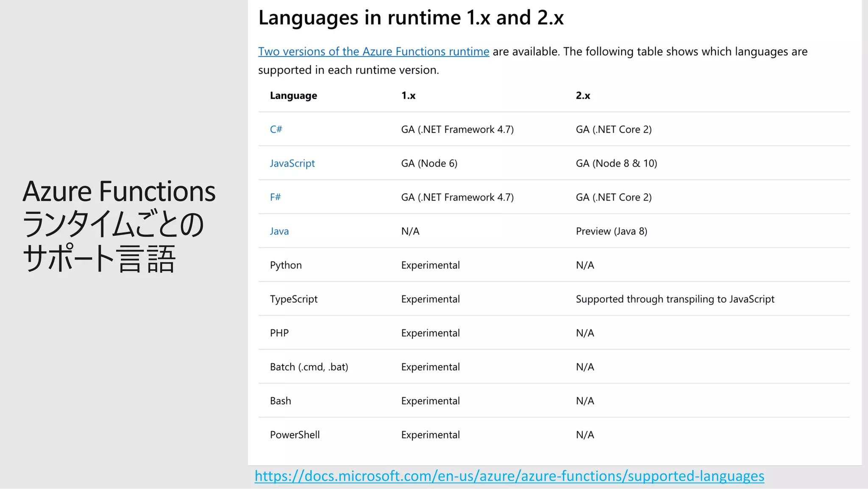Select 'GA (.NET Framework 4.7)' in the C# row

(x=457, y=129)
